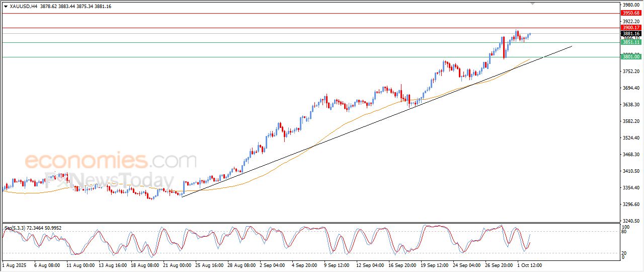Click the stochastic 80 level scale label
The height and width of the screenshot is (272, 644).
pos(625,232)
